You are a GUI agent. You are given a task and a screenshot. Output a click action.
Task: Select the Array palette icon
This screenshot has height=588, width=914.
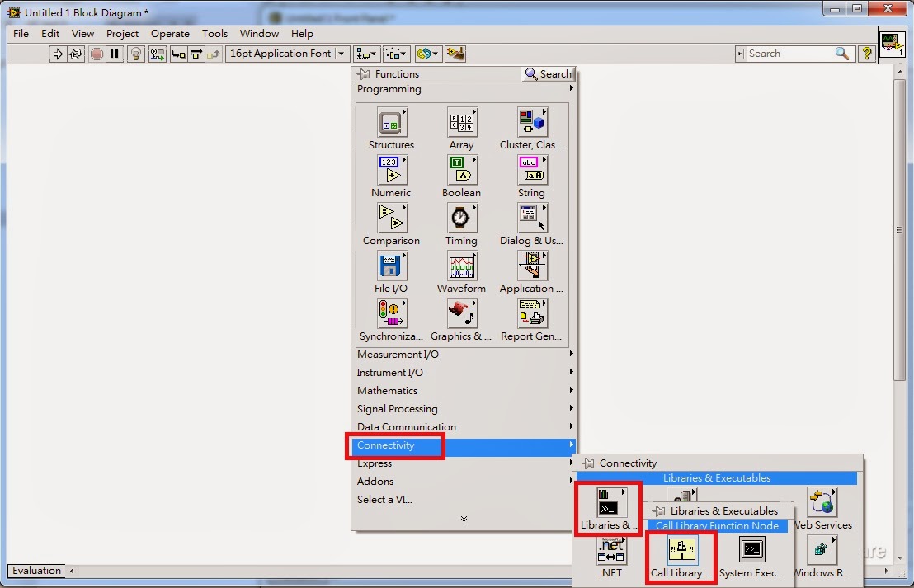(461, 122)
